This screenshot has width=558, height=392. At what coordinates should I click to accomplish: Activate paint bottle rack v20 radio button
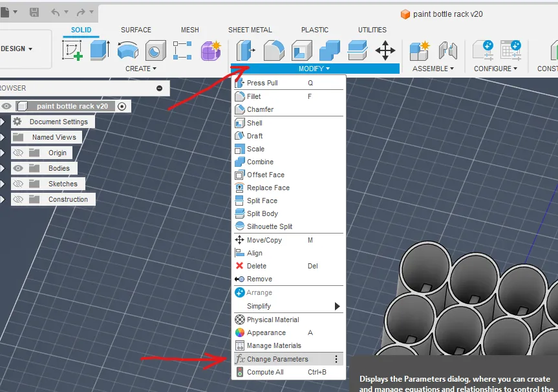(x=122, y=106)
